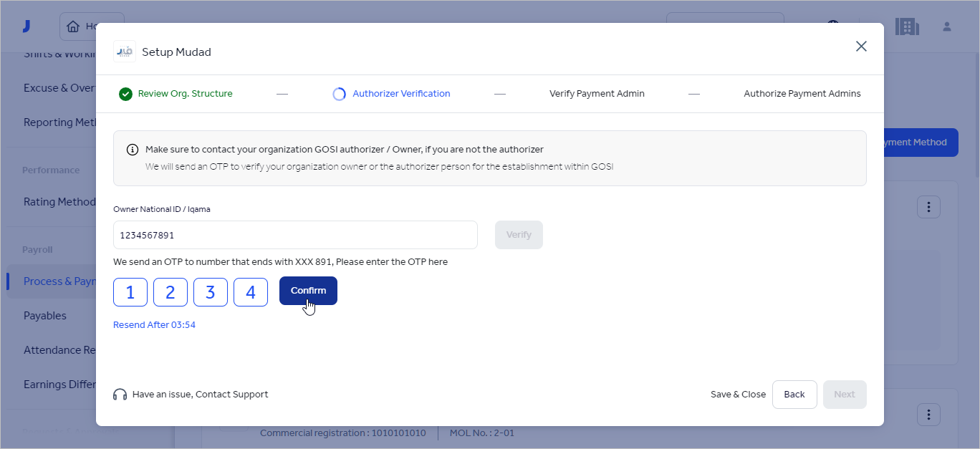Focus the Owner National ID / Iqama field
This screenshot has width=980, height=449.
coord(295,235)
